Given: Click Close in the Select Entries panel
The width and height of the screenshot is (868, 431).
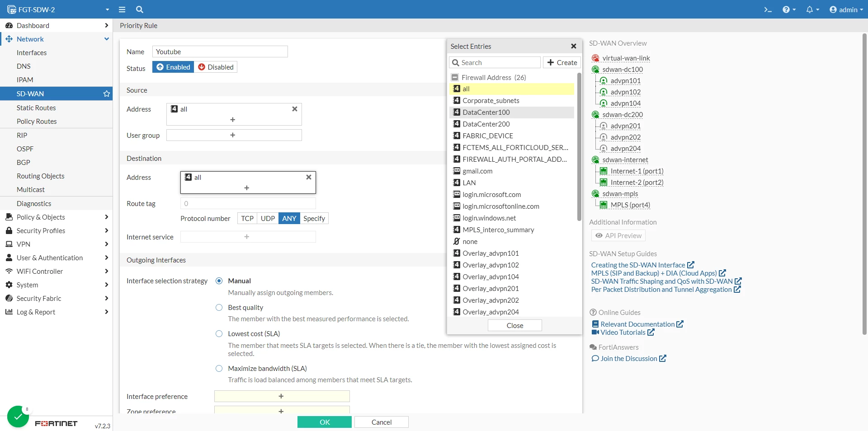Looking at the screenshot, I should point(515,325).
